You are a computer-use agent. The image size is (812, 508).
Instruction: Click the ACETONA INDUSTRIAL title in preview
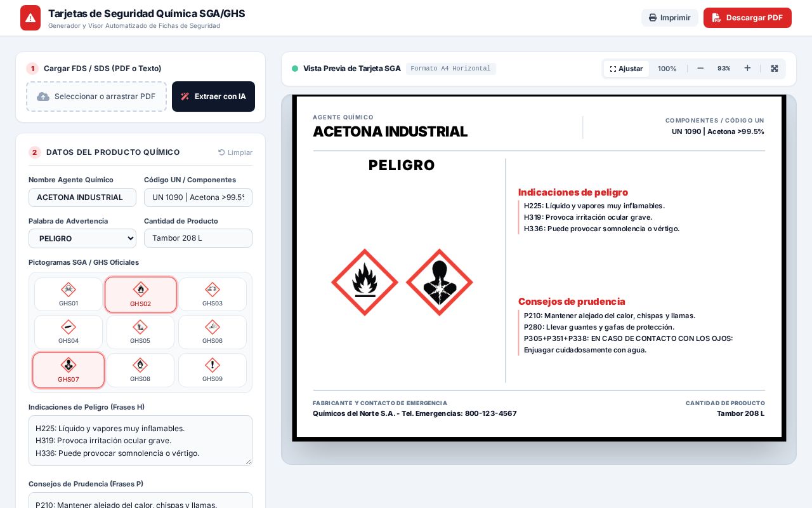click(390, 131)
